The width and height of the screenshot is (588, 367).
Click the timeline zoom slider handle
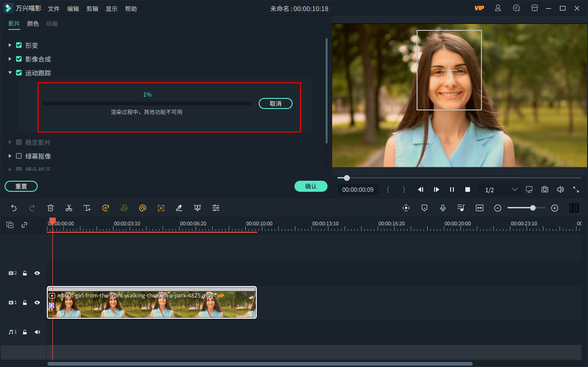pyautogui.click(x=533, y=208)
